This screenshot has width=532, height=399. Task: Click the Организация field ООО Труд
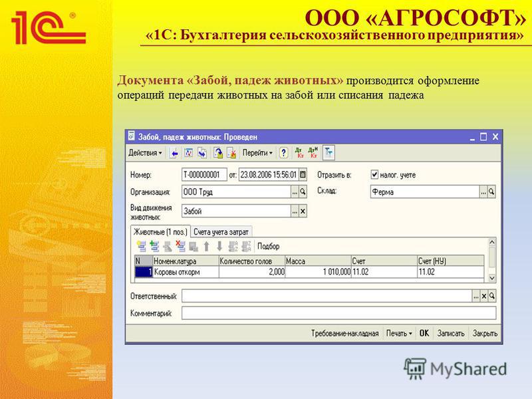(x=237, y=192)
